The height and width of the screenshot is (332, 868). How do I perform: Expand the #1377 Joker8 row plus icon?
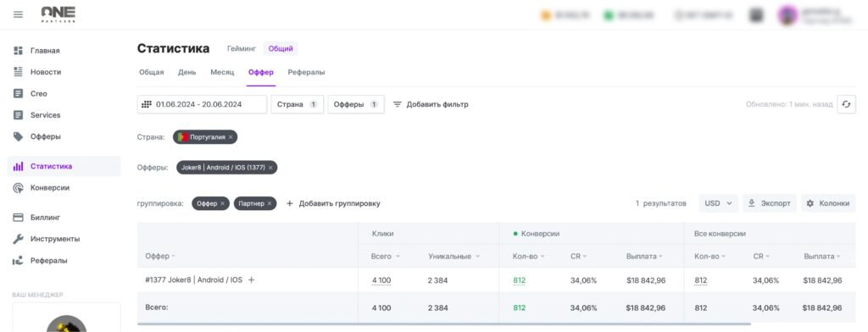pos(251,280)
